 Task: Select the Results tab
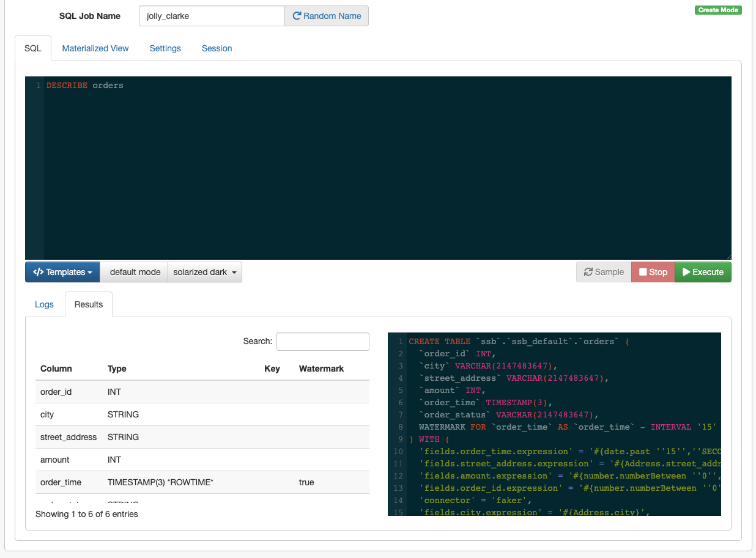pyautogui.click(x=89, y=304)
